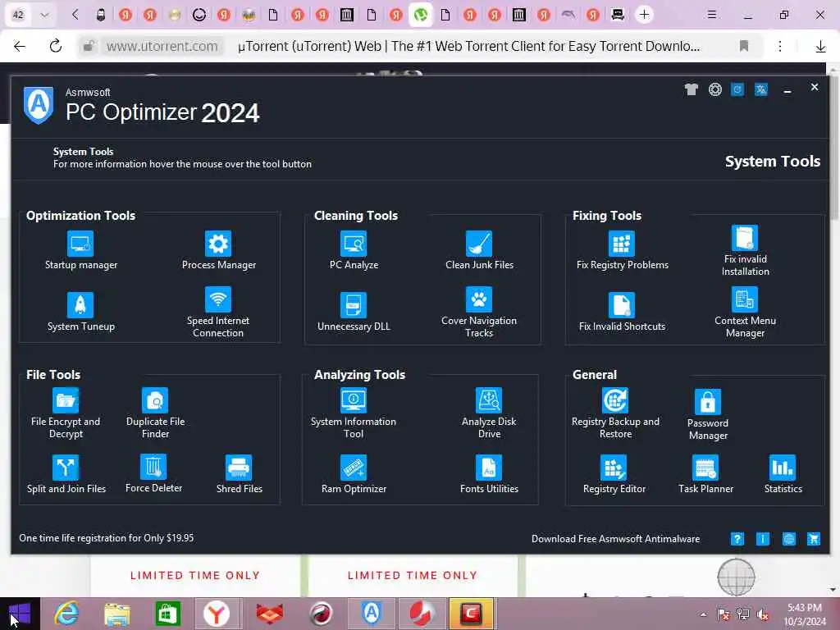
Task: Open settings gear icon in PC Optimizer header
Action: click(x=714, y=89)
